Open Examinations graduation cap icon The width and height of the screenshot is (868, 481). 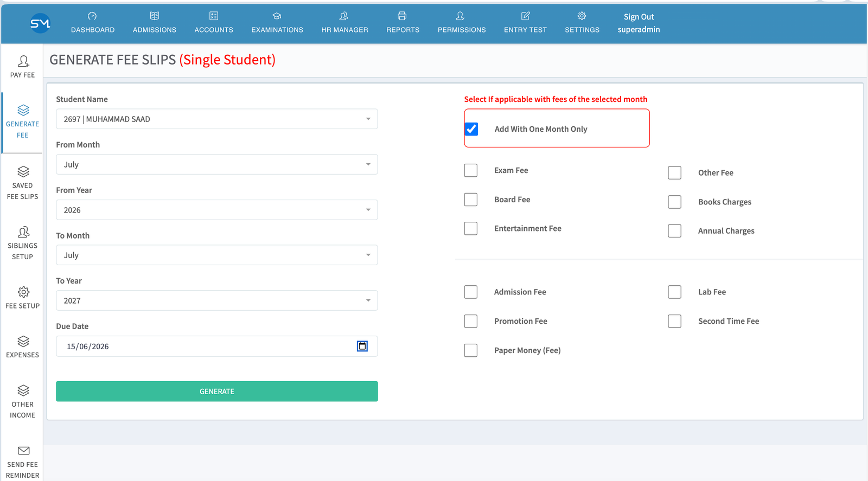[277, 16]
